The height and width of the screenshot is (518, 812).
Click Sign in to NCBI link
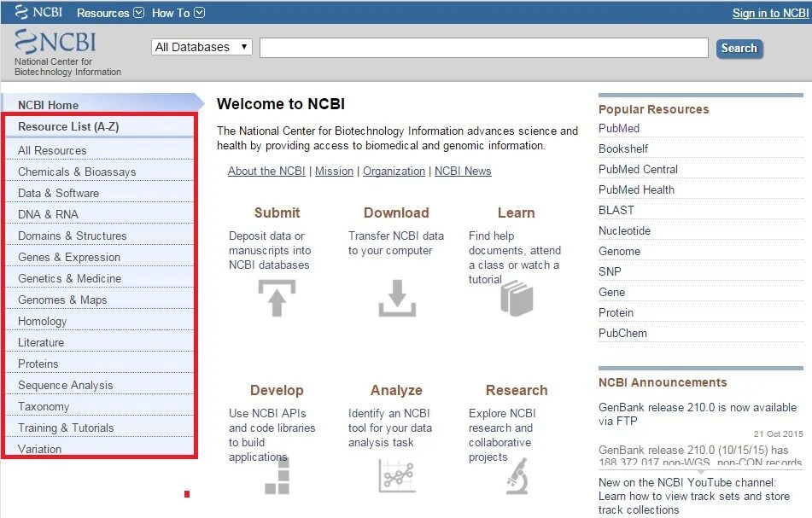pos(770,13)
